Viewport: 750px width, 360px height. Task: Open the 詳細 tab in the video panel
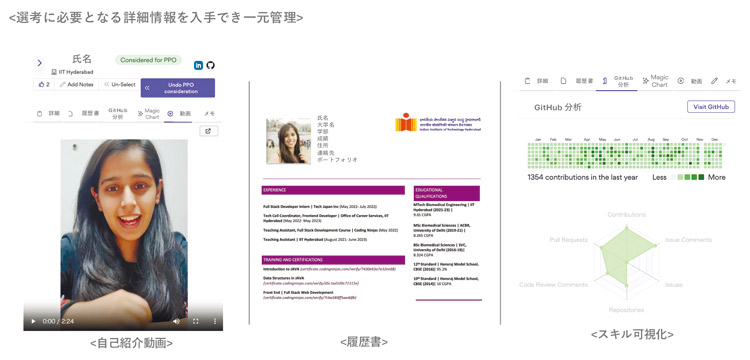(x=49, y=114)
